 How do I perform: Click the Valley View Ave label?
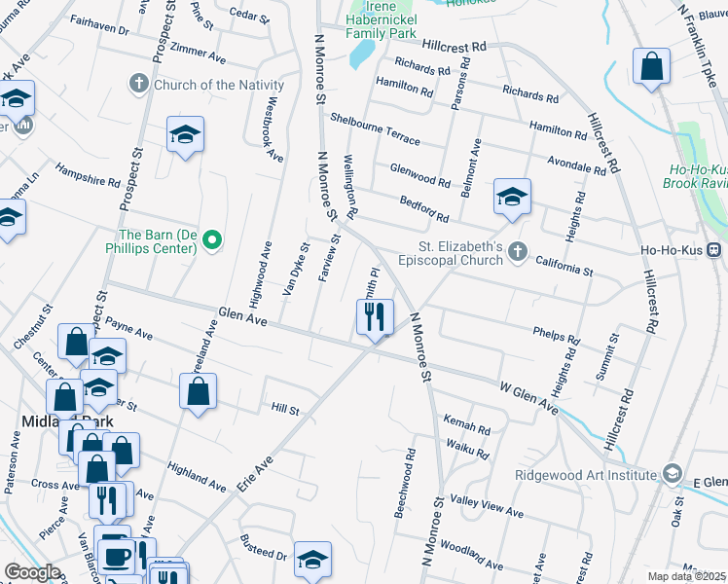pos(487,506)
